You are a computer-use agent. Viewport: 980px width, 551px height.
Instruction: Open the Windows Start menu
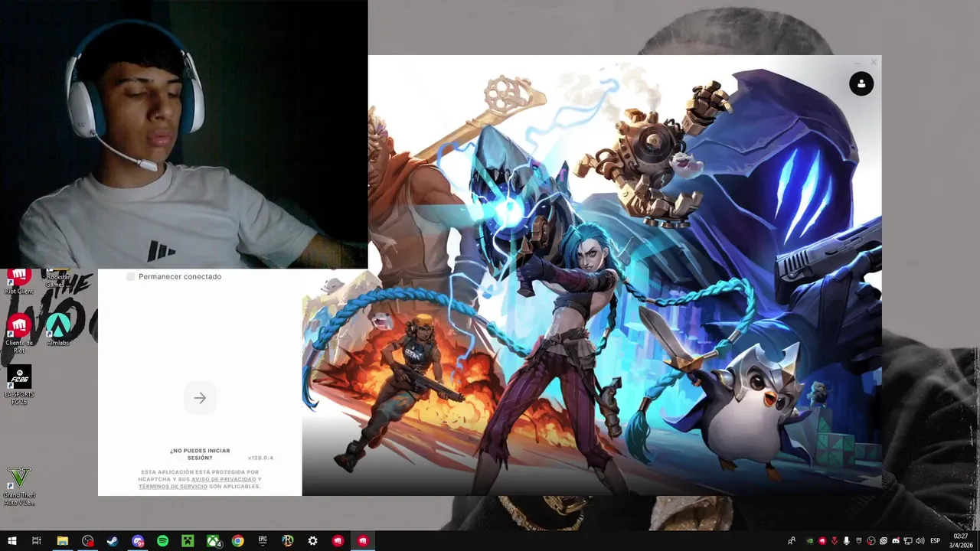coord(12,540)
